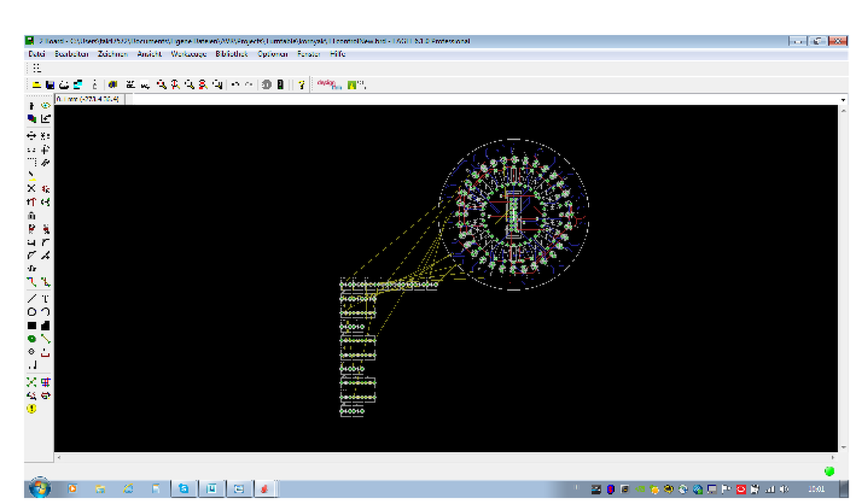The height and width of the screenshot is (504, 856).
Task: Select the Change (wrench) tool
Action: pyautogui.click(x=45, y=162)
